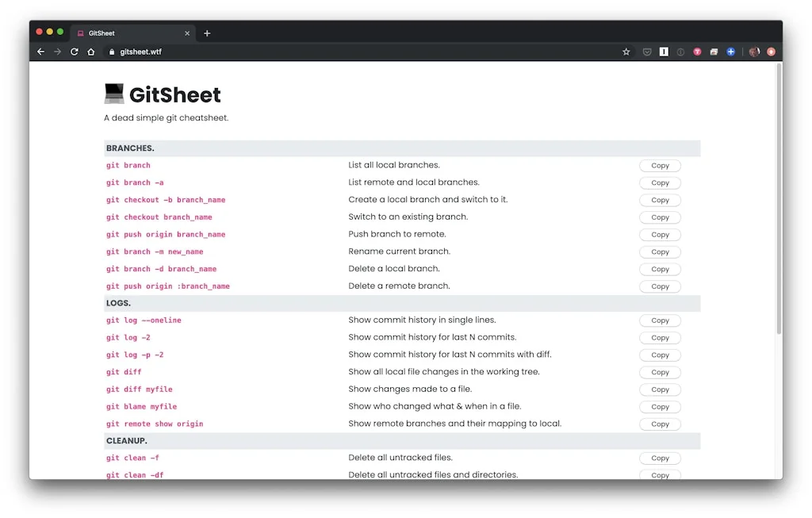Copy the git branch command
This screenshot has width=812, height=518.
pos(659,165)
